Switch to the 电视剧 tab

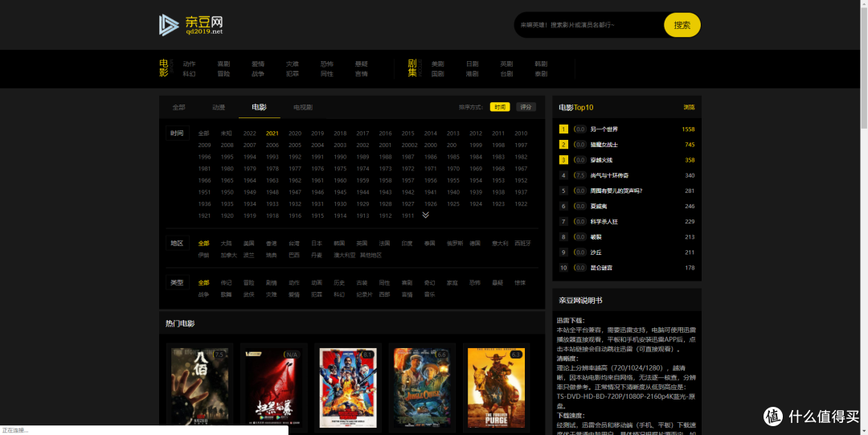302,107
